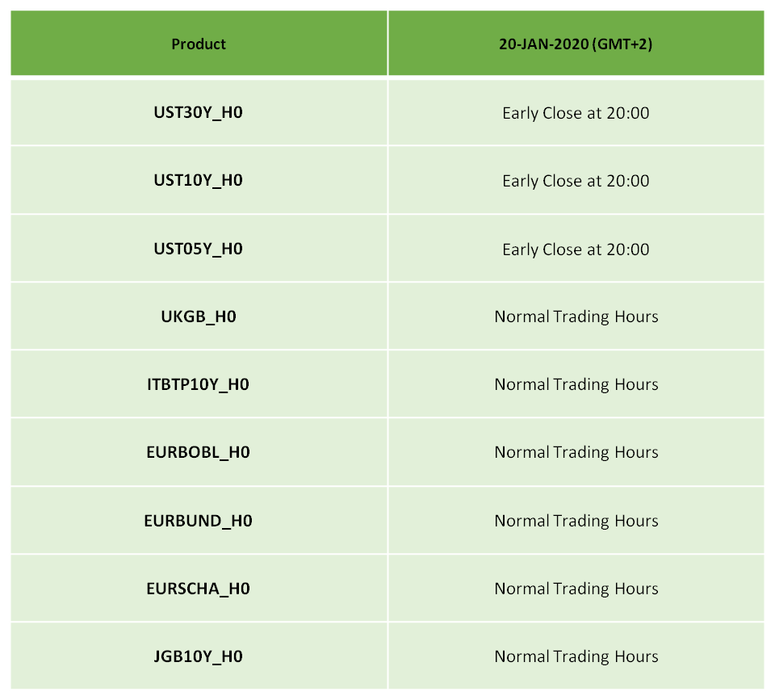Click Normal Trading Hours for EURBOBL_H0

[x=576, y=452]
